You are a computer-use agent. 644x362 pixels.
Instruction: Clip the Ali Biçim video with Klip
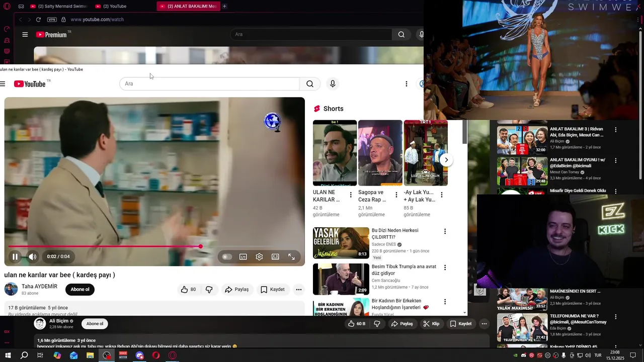point(431,324)
